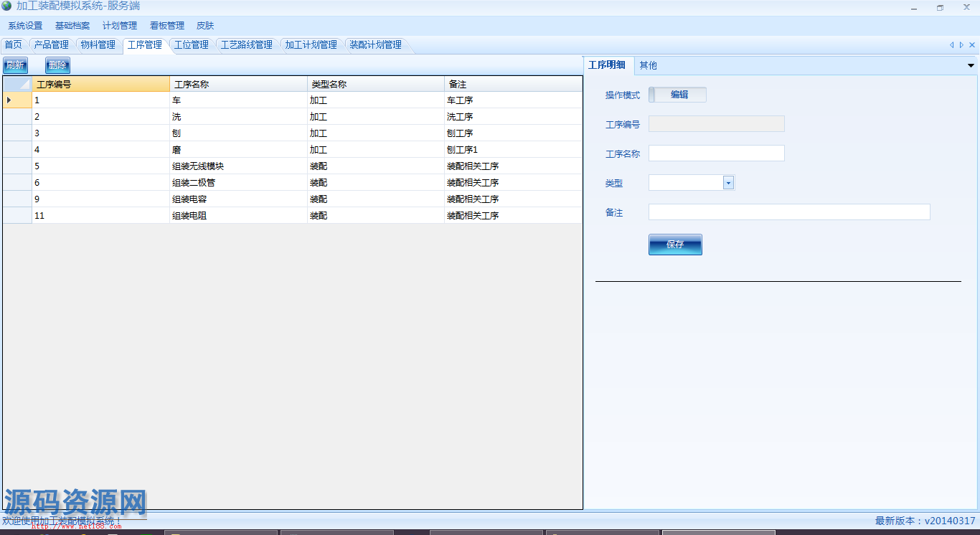980x535 pixels.
Task: Select the cell 磨 in 工序名称
Action: click(x=239, y=150)
